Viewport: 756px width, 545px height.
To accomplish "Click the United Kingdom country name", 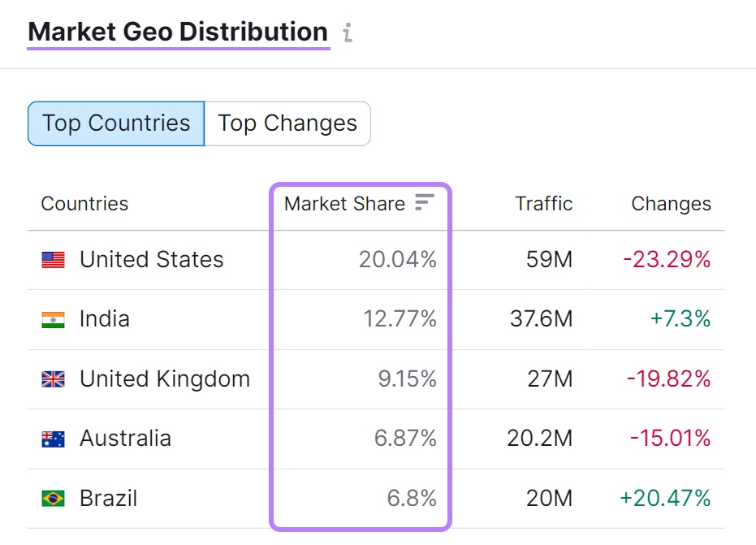I will tap(163, 378).
